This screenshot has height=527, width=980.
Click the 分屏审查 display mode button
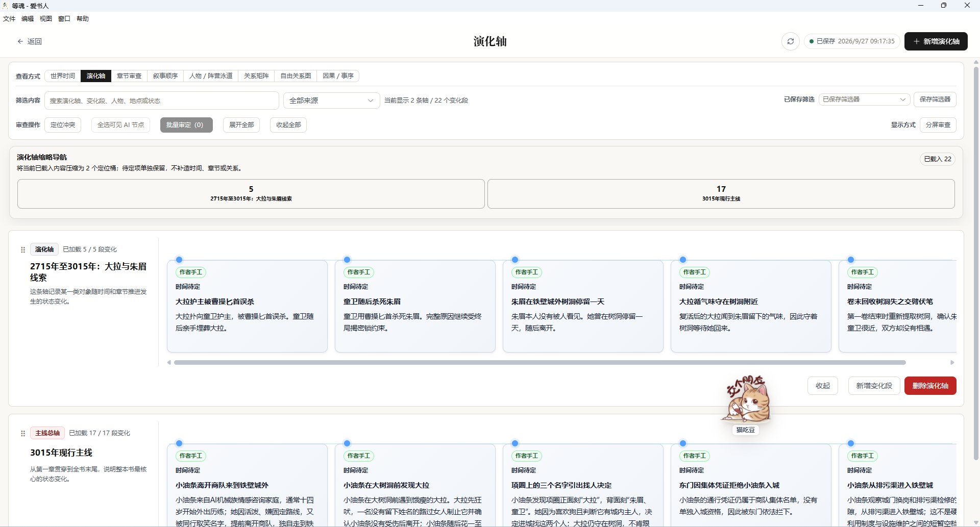pos(938,125)
